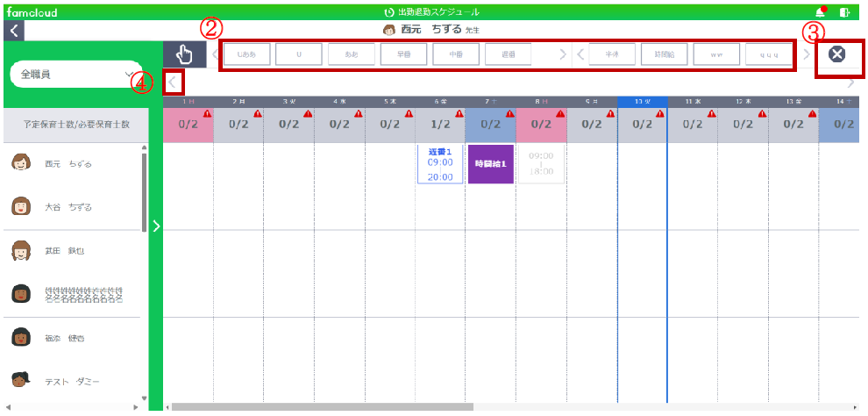Click the purple 時間給1 schedule block
Viewport: 868px width, 416px height.
pos(490,164)
